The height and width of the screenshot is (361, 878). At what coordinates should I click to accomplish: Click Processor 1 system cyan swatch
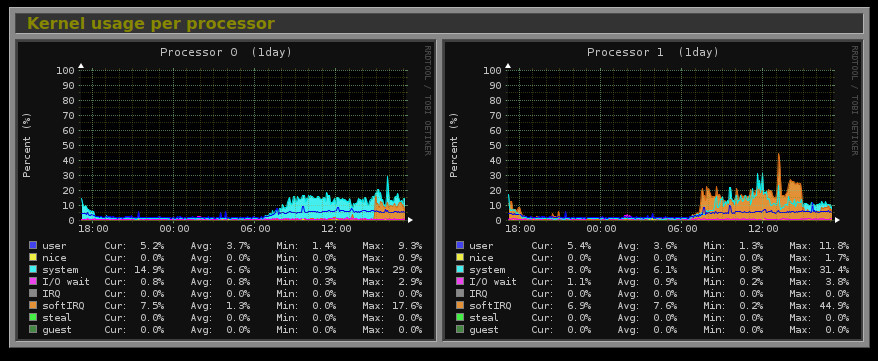(x=460, y=269)
